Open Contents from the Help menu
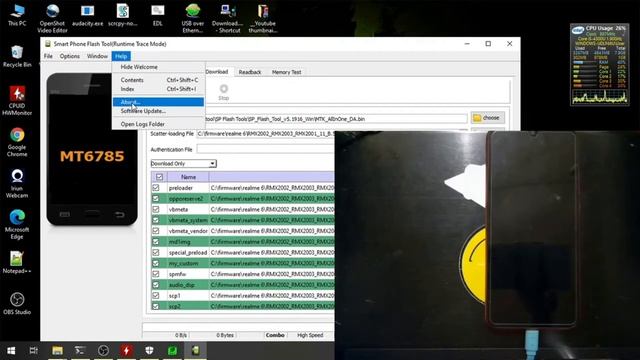 [x=158, y=80]
